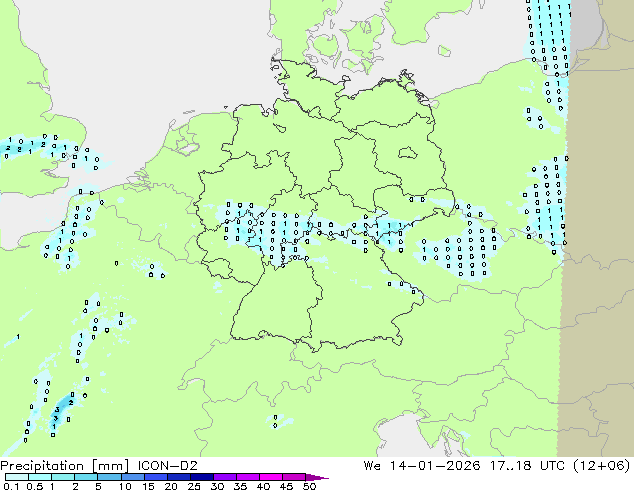Click the 45–50 mm legend color swatch
This screenshot has height=490, width=634.
click(x=294, y=477)
